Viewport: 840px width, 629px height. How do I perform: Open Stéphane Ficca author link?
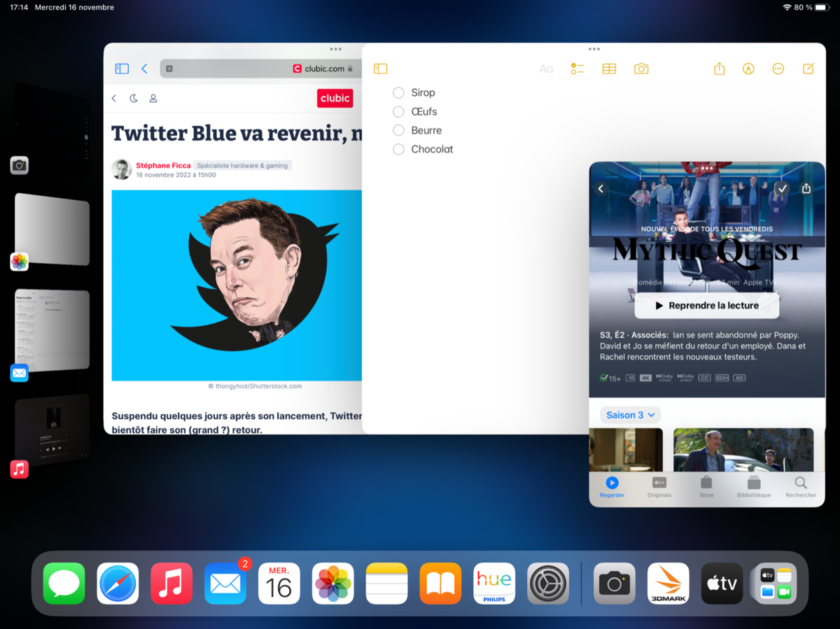point(163,165)
